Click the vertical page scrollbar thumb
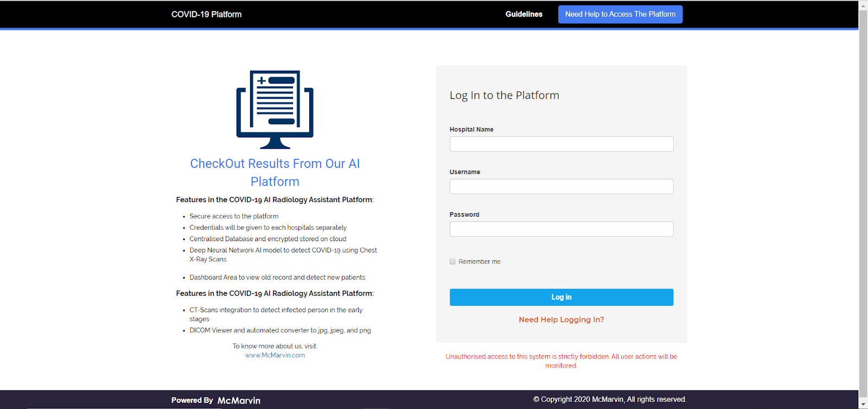868x409 pixels. (x=863, y=204)
